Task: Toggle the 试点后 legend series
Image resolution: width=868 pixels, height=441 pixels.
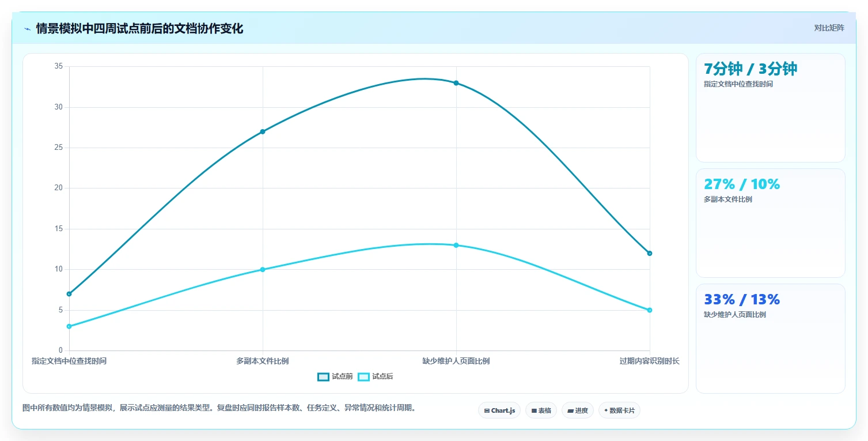Action: (x=376, y=376)
